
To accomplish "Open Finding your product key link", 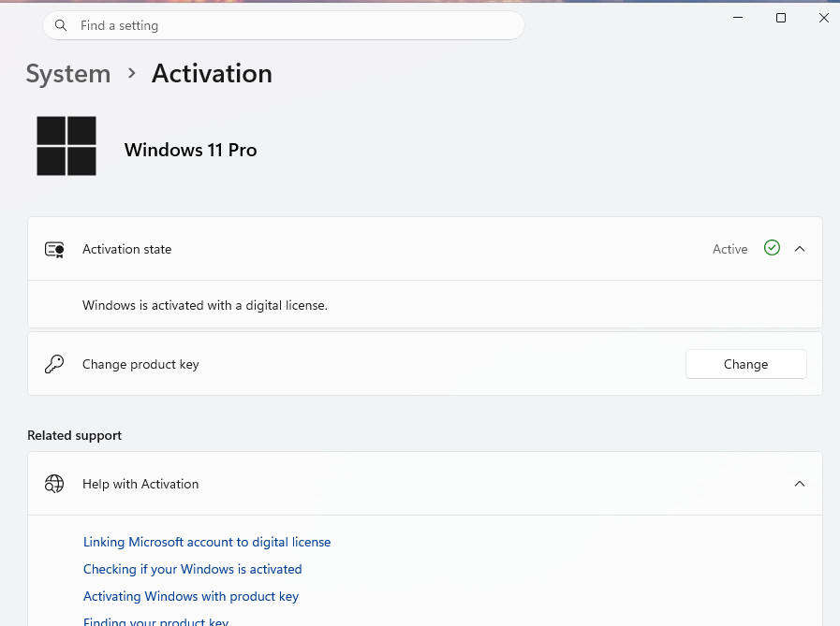I will (x=155, y=621).
